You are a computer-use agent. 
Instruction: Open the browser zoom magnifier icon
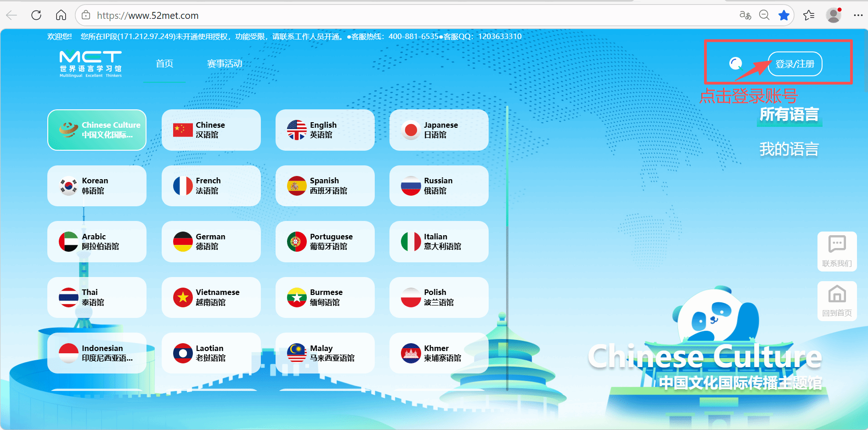pos(764,15)
